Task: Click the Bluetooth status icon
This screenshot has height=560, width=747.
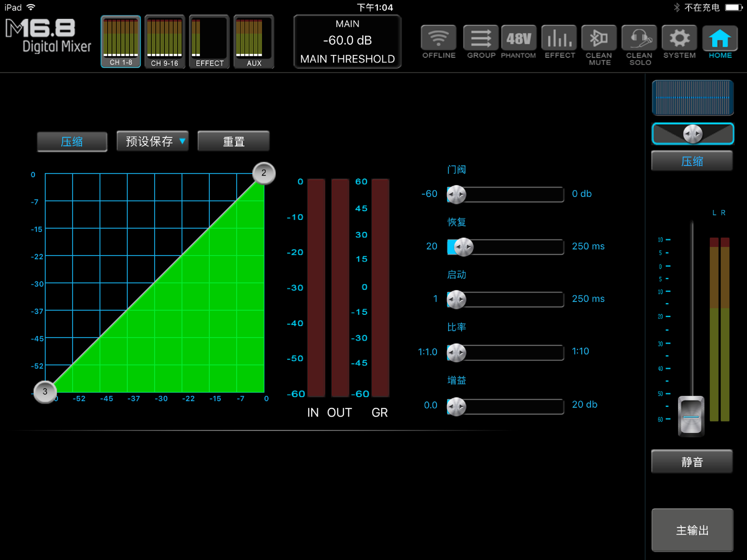Action: pyautogui.click(x=676, y=7)
